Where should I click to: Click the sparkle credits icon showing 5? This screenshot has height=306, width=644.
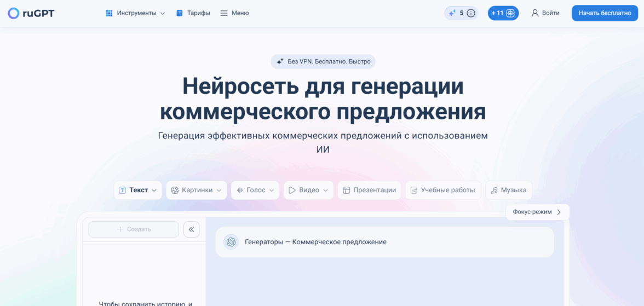pyautogui.click(x=452, y=13)
